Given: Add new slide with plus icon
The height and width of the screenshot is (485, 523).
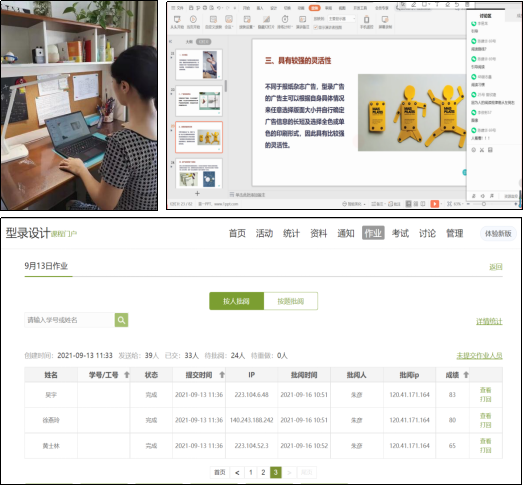Looking at the screenshot, I should point(197,193).
